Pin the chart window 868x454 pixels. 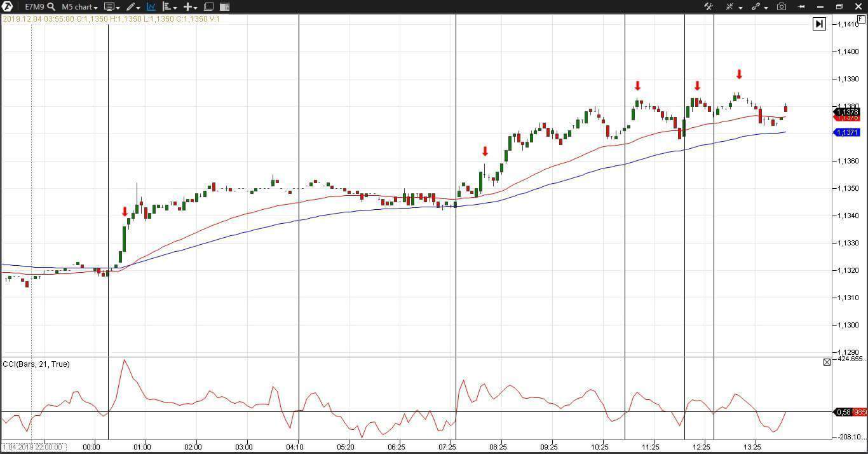point(801,6)
